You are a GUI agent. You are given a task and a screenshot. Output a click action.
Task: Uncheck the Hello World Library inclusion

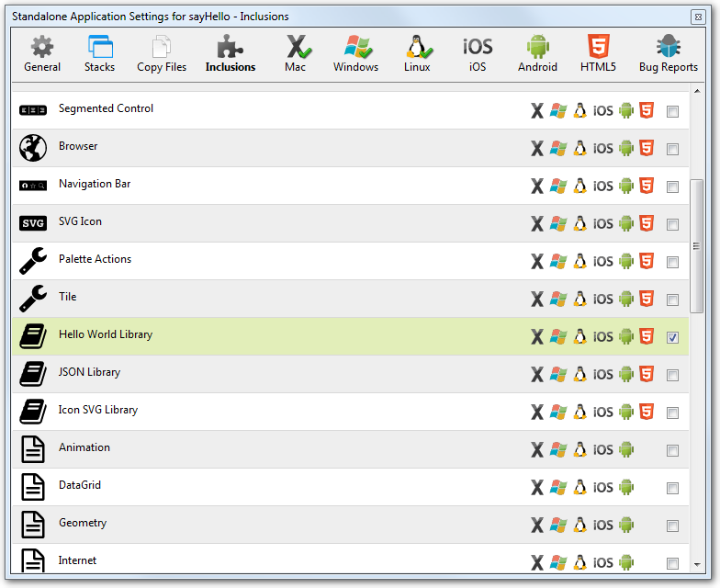tap(672, 337)
